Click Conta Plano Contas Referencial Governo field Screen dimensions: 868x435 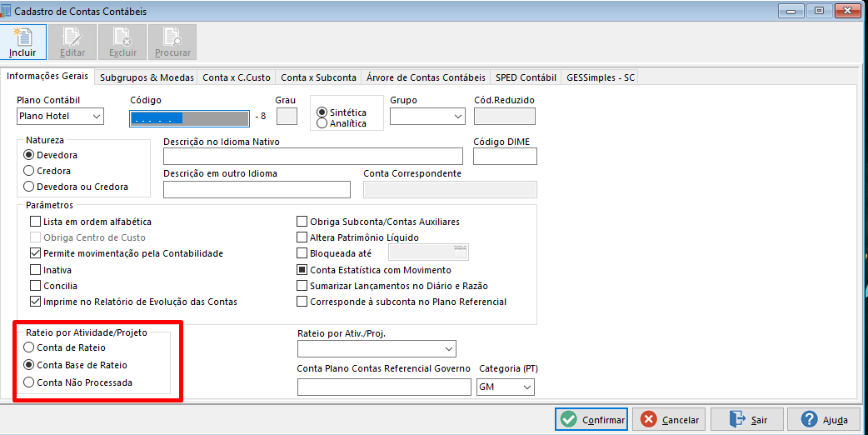click(x=384, y=387)
